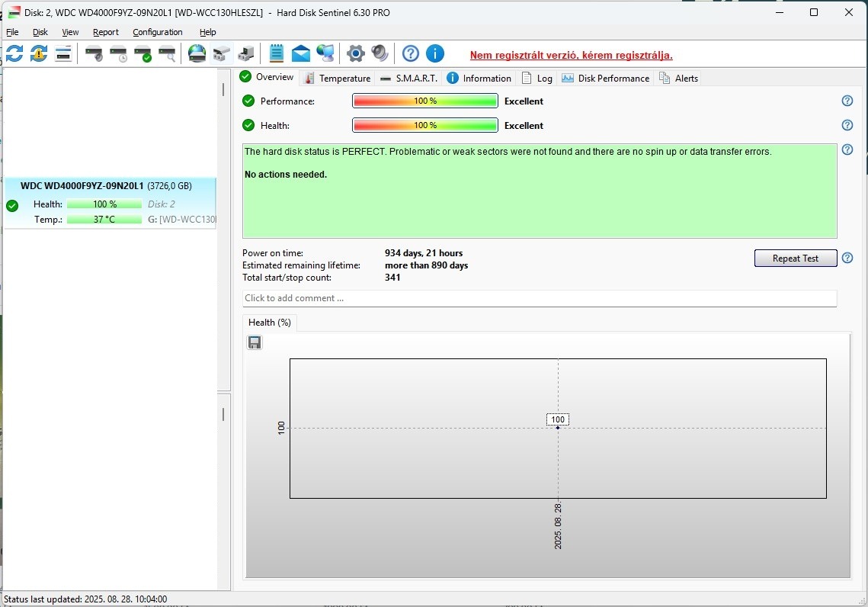This screenshot has height=607, width=868.
Task: Click the highlighted disk-and-drives toolbar icon
Action: click(222, 53)
